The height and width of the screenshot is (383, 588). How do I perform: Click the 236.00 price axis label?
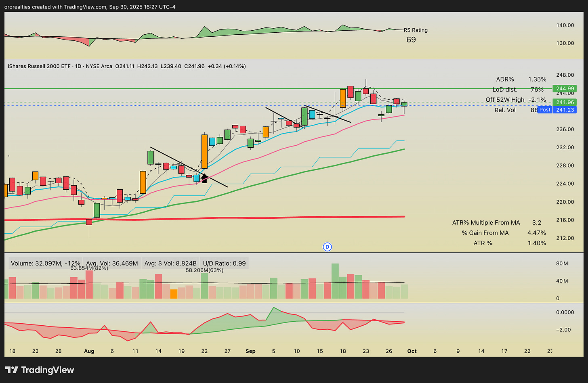[565, 129]
